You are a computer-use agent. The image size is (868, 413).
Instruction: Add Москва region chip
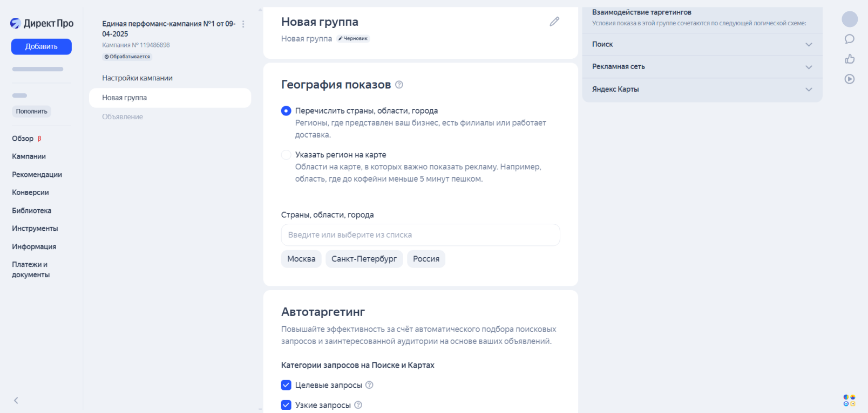tap(301, 259)
